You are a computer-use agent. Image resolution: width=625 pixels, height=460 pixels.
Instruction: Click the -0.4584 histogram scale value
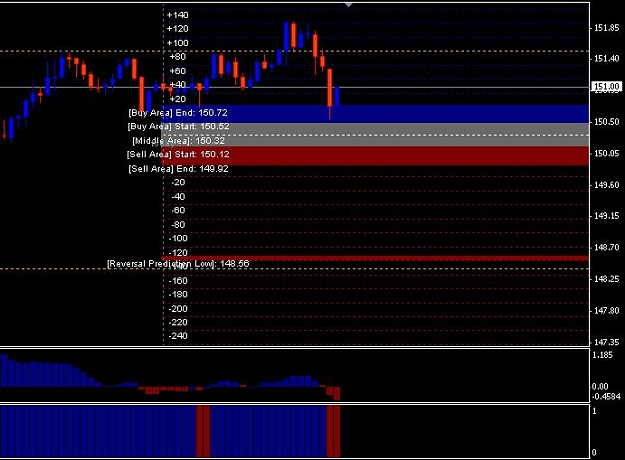[x=606, y=397]
